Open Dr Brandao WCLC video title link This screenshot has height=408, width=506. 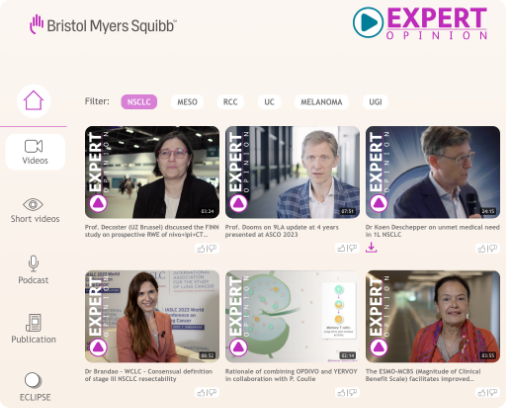pos(149,375)
